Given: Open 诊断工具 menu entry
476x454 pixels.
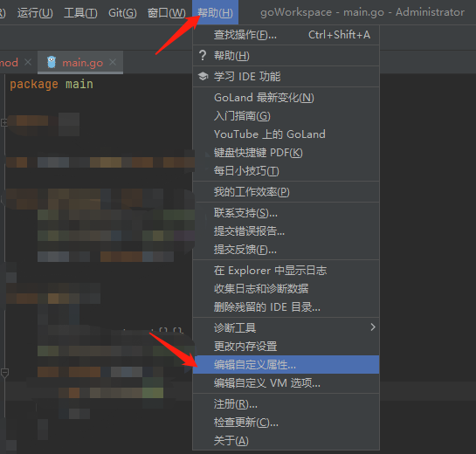Looking at the screenshot, I should (x=286, y=327).
